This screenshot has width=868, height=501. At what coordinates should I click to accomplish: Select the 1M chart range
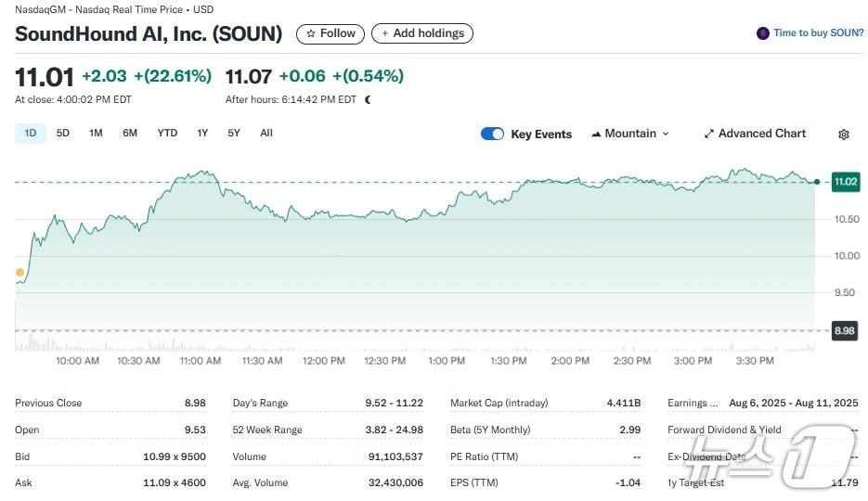96,133
